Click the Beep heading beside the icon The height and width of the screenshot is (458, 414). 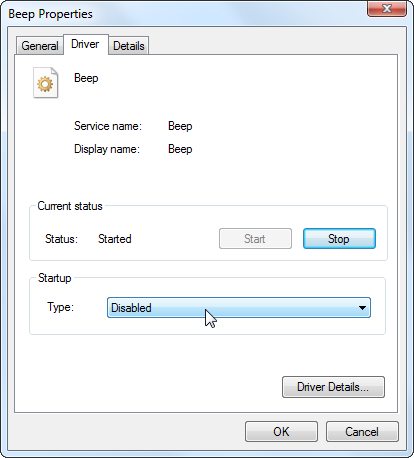tap(86, 78)
